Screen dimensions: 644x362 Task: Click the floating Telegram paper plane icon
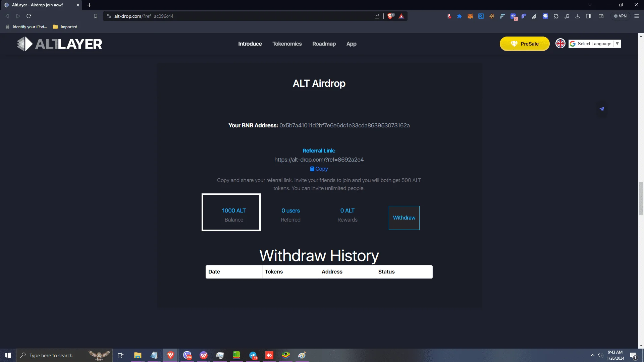point(602,109)
